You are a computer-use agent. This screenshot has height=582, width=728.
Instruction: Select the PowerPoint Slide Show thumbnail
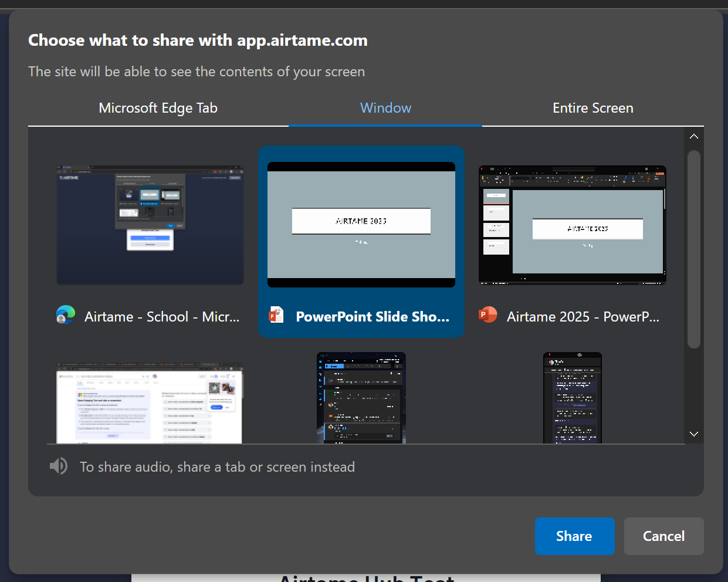[x=361, y=225]
